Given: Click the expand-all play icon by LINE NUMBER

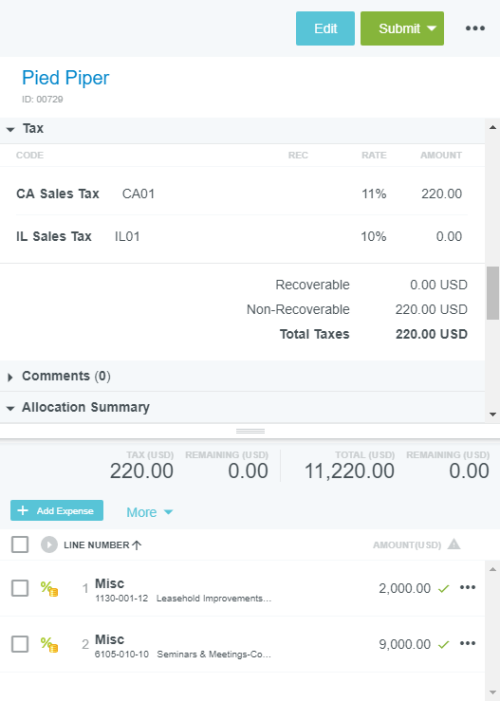Looking at the screenshot, I should pos(49,545).
